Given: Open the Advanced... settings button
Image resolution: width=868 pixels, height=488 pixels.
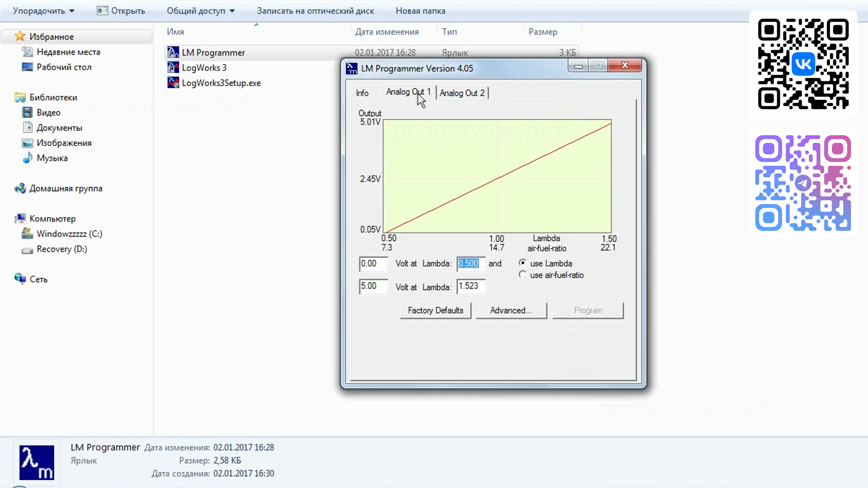Looking at the screenshot, I should coord(511,310).
